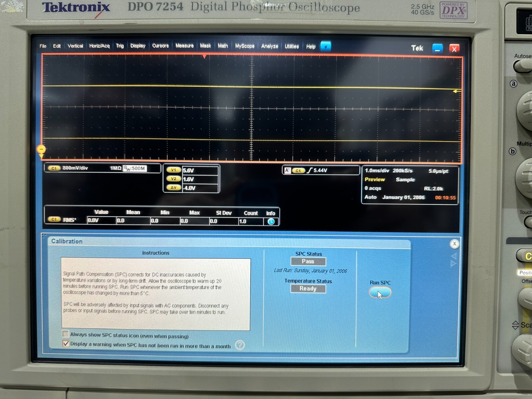Click the measurement Info clock icon
This screenshot has height=399, width=532.
click(271, 221)
